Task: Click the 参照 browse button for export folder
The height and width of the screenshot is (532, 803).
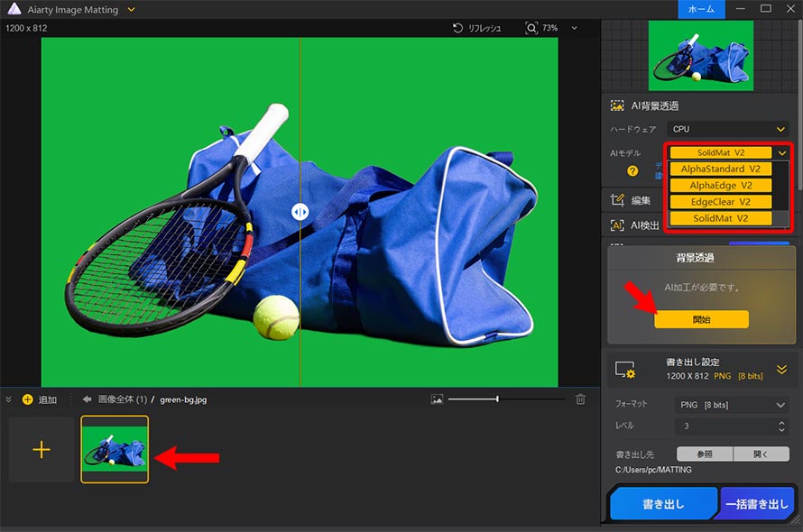Action: click(x=705, y=454)
